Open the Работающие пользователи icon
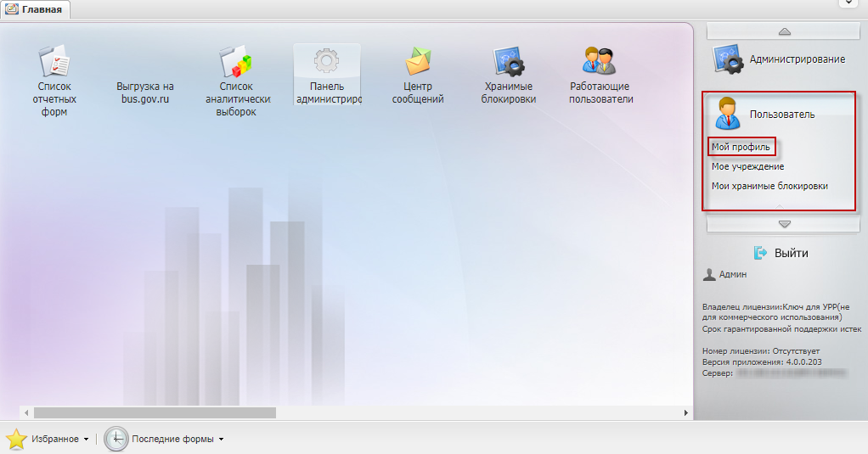 click(x=600, y=62)
